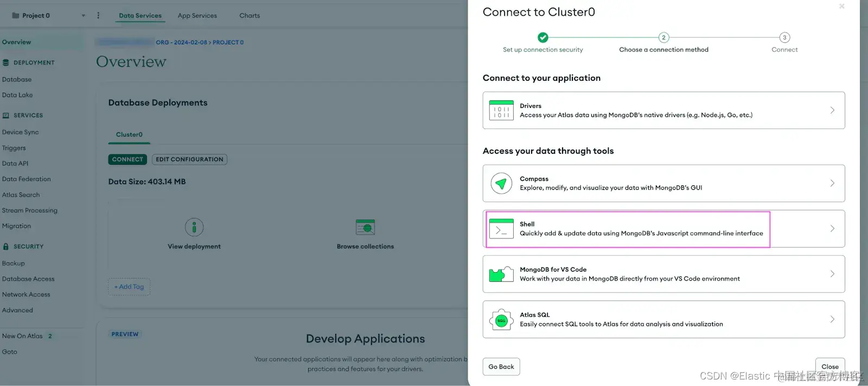Click the Atlas SQL gear icon
868x386 pixels.
tap(501, 320)
